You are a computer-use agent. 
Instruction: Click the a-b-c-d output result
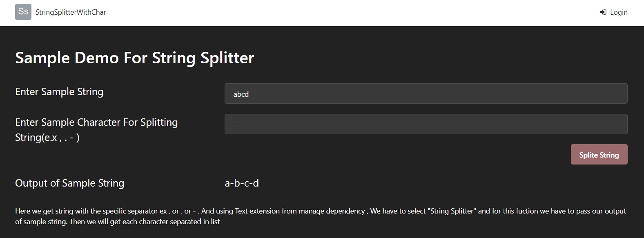pos(242,183)
